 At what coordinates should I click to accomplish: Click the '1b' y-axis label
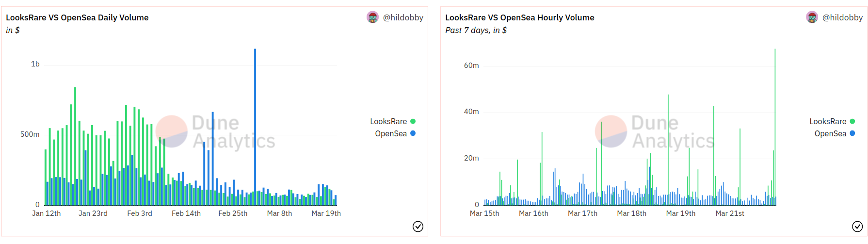point(35,64)
